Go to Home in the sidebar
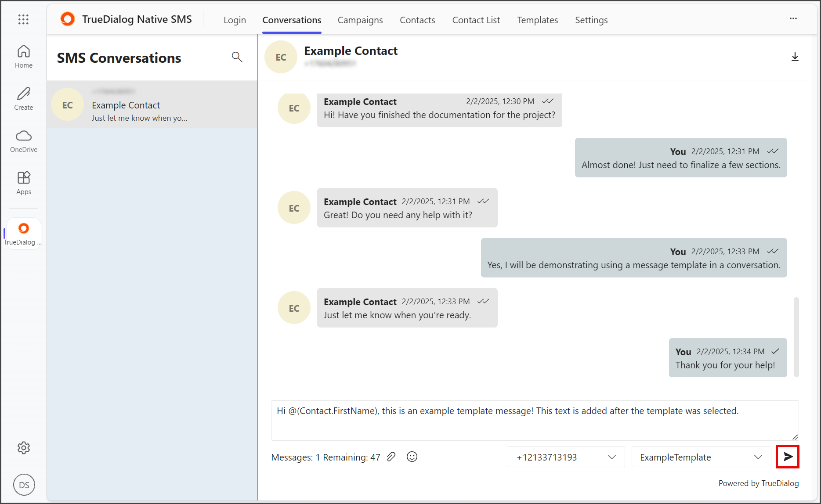Viewport: 821px width, 504px height. (x=24, y=57)
